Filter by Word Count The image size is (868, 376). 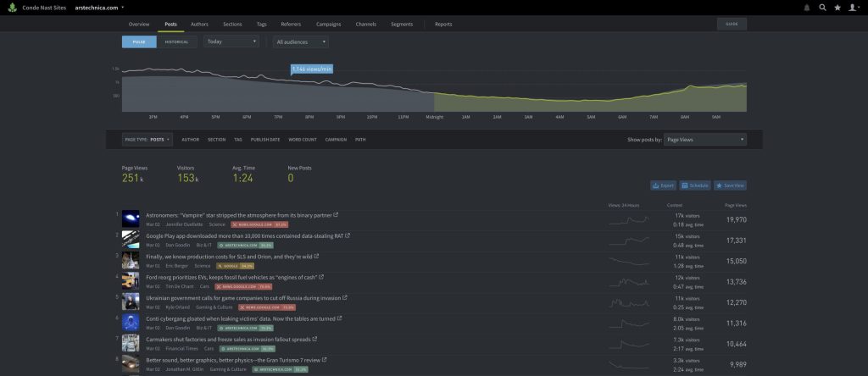coord(303,140)
